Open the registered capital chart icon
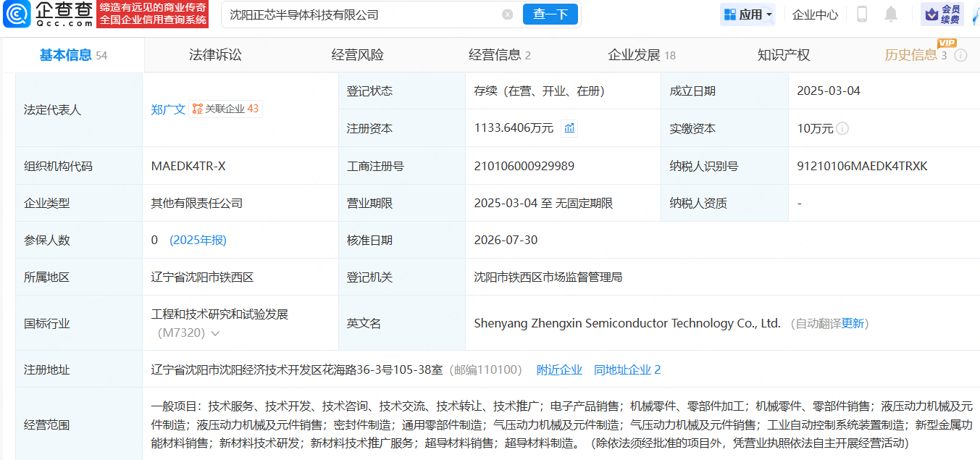Image resolution: width=980 pixels, height=460 pixels. (x=569, y=128)
